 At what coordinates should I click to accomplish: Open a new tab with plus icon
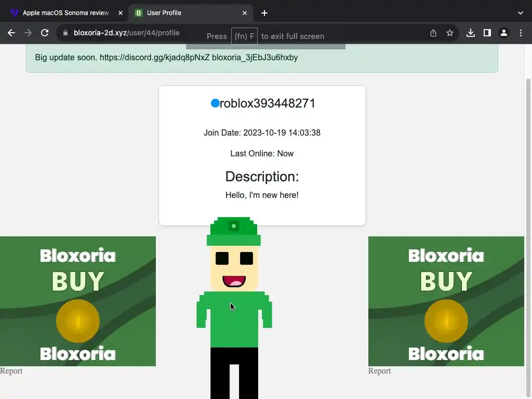tap(264, 13)
